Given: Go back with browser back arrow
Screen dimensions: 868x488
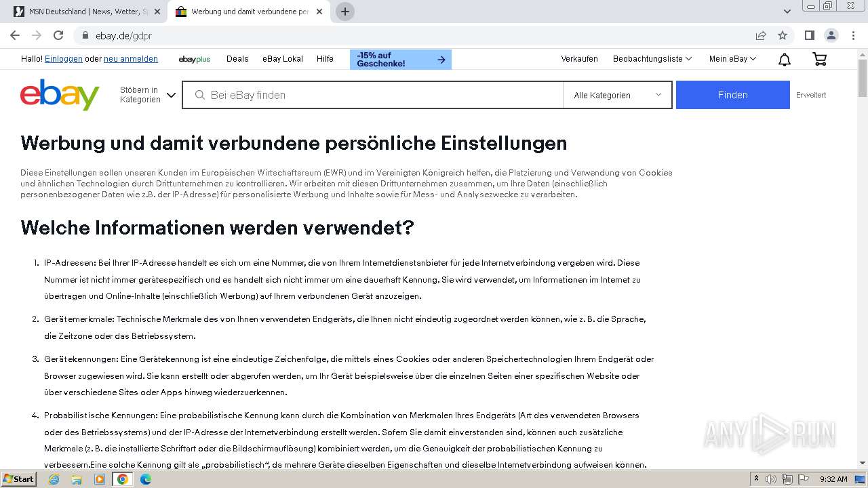Looking at the screenshot, I should pyautogui.click(x=15, y=35).
